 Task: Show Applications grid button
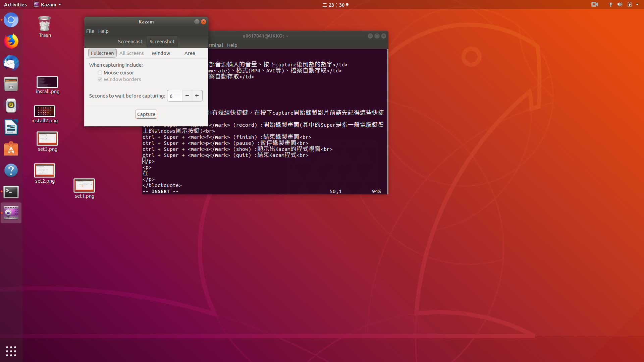(11, 351)
